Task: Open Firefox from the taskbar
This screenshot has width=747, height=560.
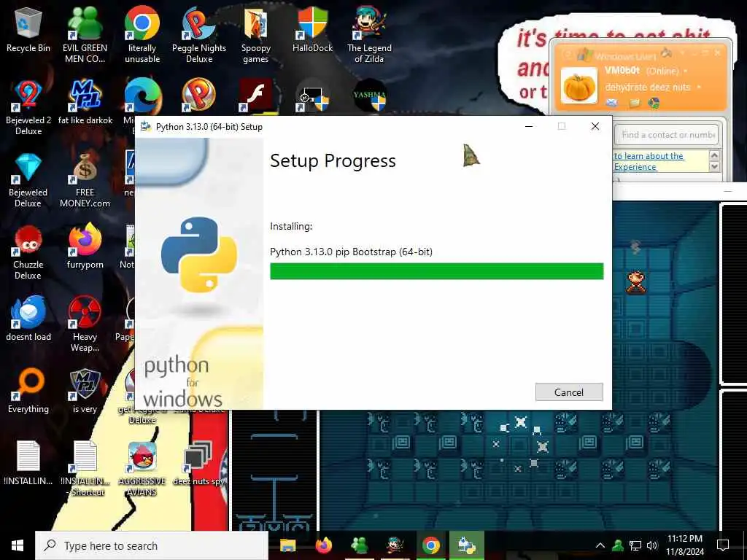Action: 323,545
